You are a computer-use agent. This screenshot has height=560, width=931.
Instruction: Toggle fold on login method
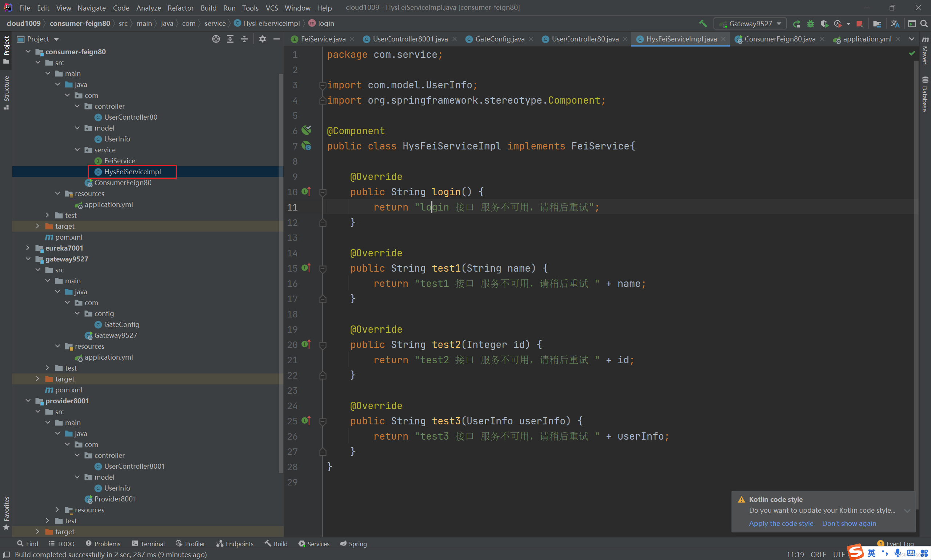323,192
